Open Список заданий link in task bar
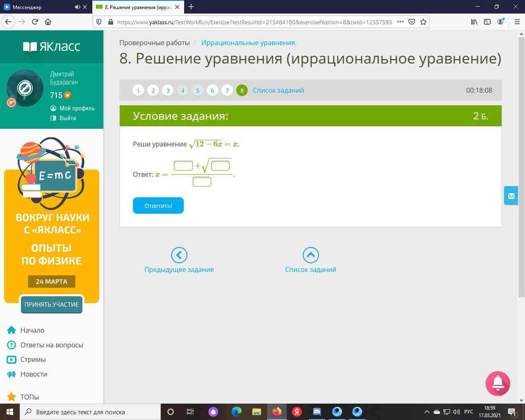The height and width of the screenshot is (420, 525). click(x=278, y=90)
